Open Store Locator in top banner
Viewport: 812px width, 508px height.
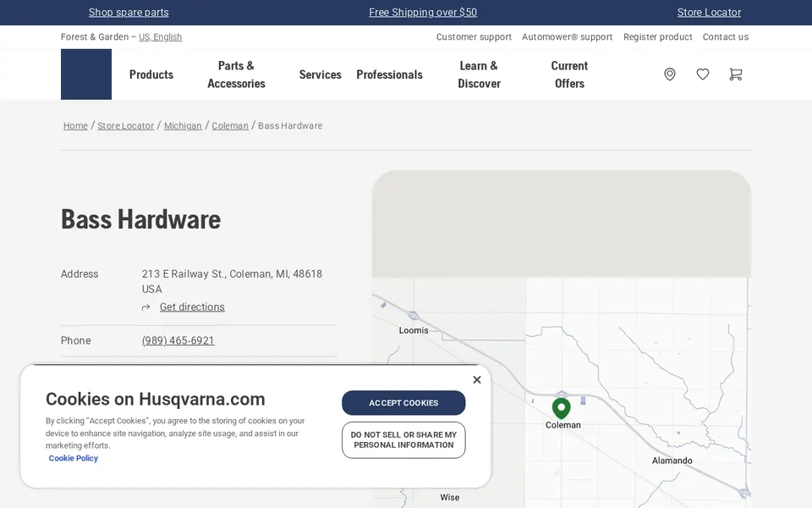pos(709,13)
